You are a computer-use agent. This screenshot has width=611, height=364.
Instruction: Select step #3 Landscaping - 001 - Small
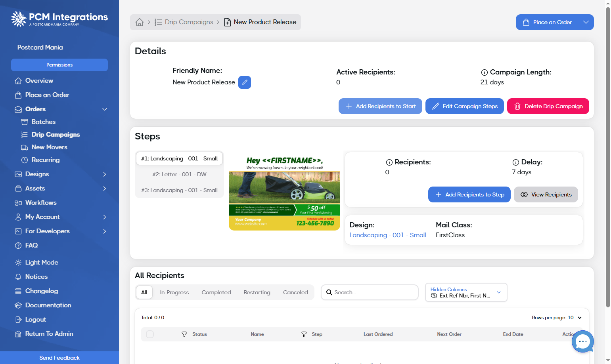click(x=179, y=190)
